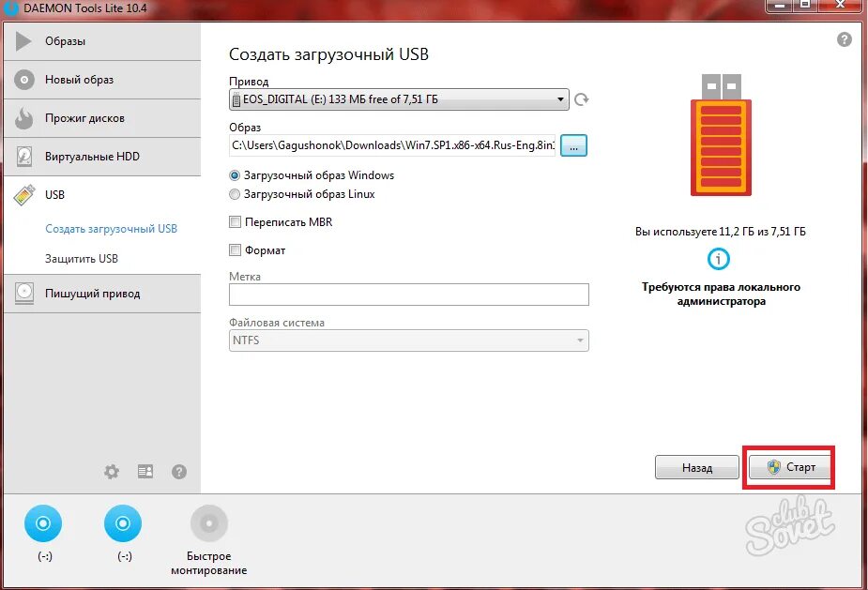Click the Метка label field

click(409, 295)
